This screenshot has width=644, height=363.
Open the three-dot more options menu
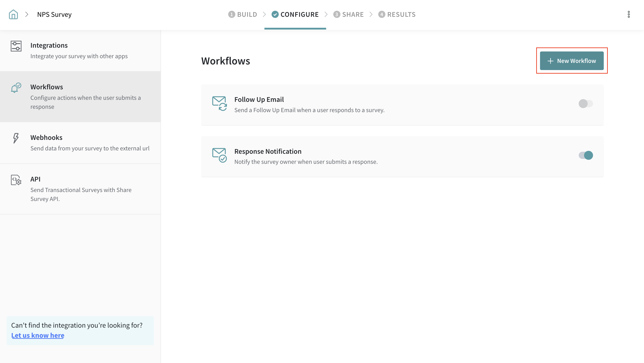click(x=629, y=15)
